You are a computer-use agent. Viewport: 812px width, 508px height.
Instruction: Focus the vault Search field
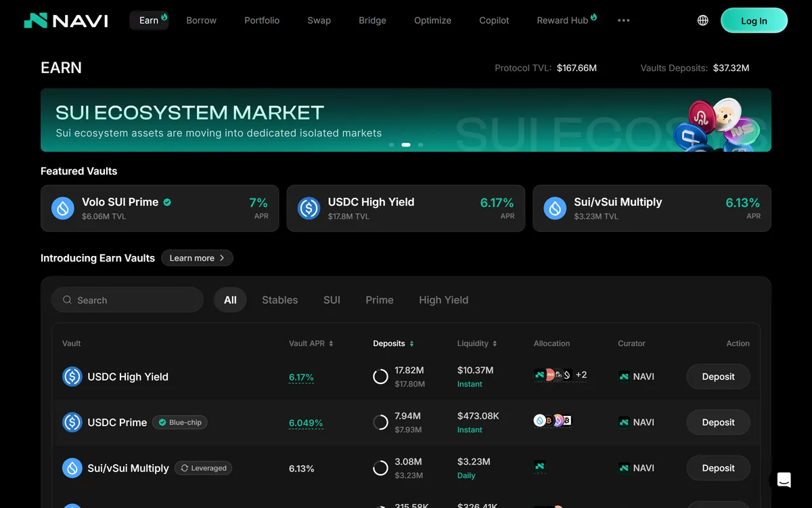[x=127, y=300]
